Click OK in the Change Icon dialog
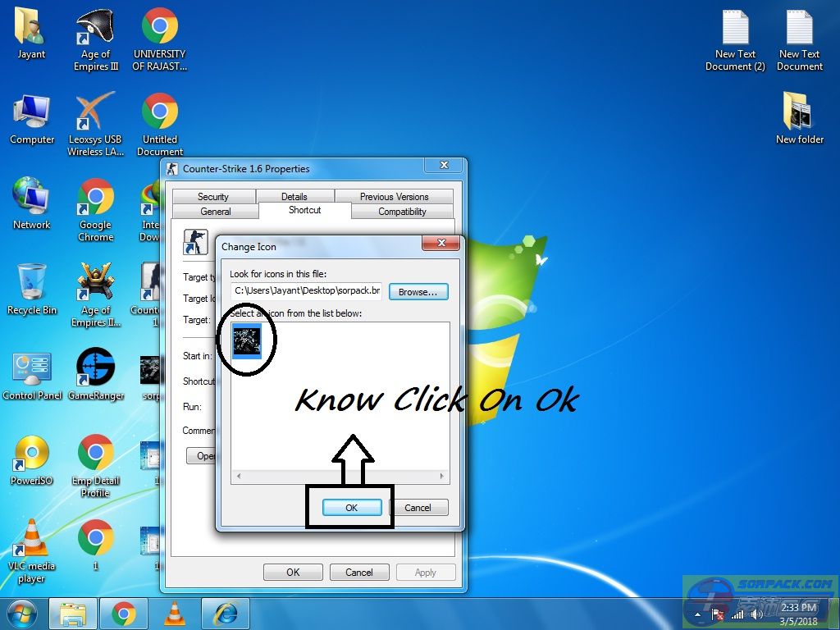This screenshot has height=630, width=840. [x=351, y=508]
